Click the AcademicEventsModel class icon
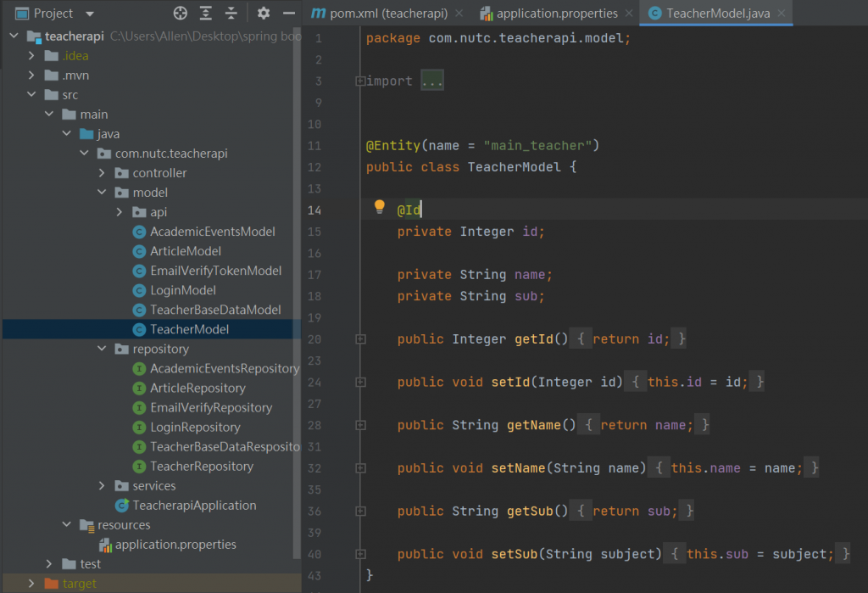Image resolution: width=868 pixels, height=593 pixels. tap(139, 232)
